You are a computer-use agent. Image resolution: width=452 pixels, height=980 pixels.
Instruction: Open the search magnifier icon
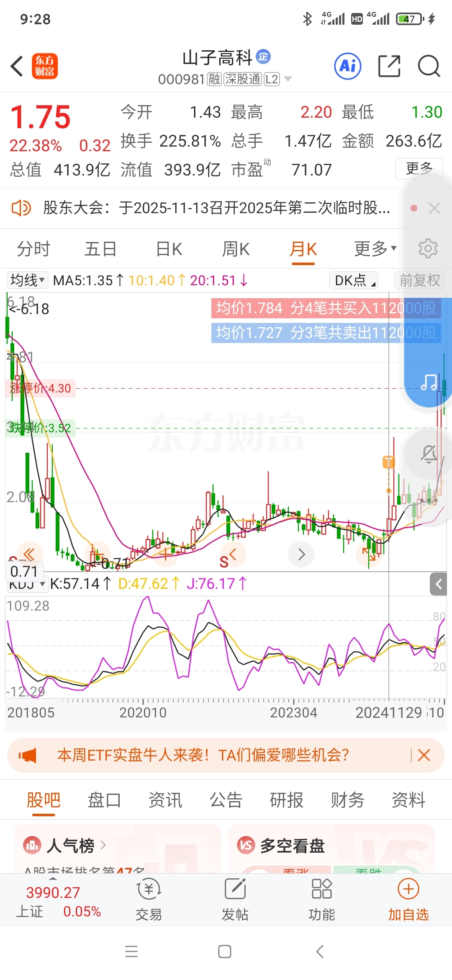click(x=429, y=66)
